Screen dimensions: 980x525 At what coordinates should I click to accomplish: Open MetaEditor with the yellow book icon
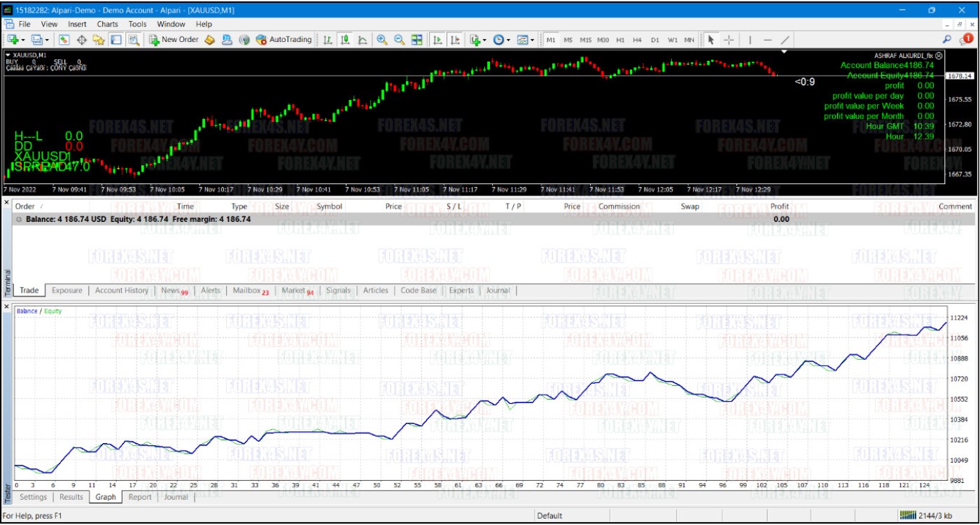click(x=209, y=40)
